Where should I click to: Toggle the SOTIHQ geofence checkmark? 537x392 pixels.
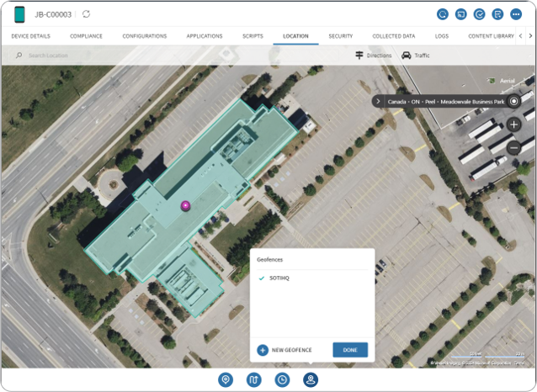pos(262,277)
